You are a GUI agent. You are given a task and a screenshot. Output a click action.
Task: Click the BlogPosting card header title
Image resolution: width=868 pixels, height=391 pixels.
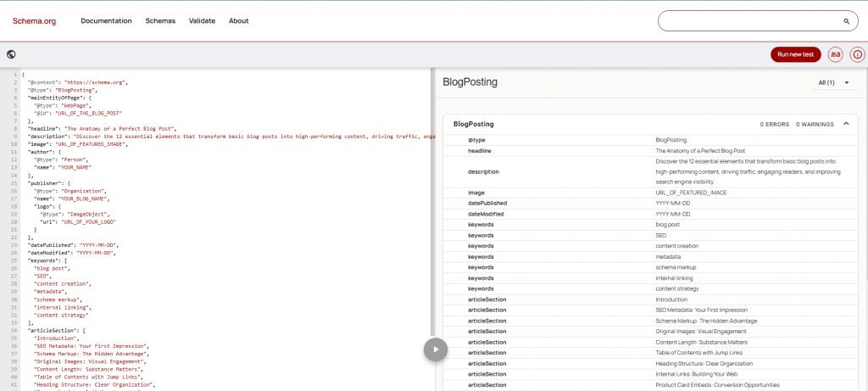474,124
